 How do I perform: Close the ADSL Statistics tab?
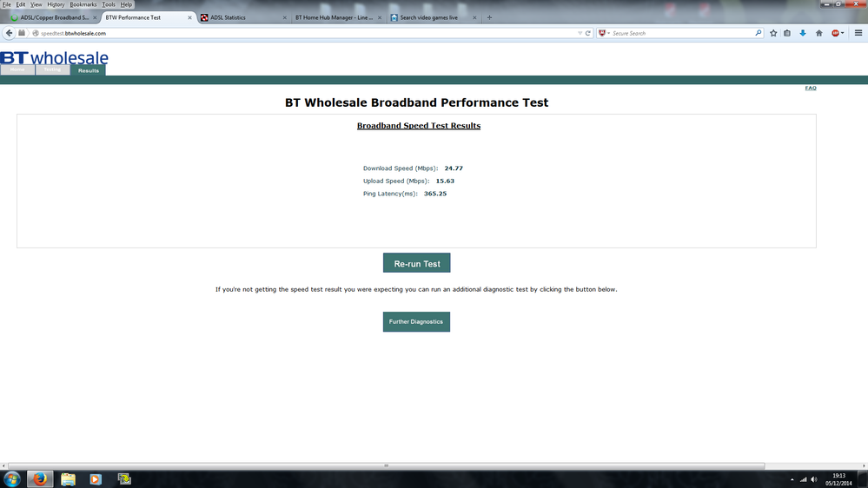click(x=284, y=17)
